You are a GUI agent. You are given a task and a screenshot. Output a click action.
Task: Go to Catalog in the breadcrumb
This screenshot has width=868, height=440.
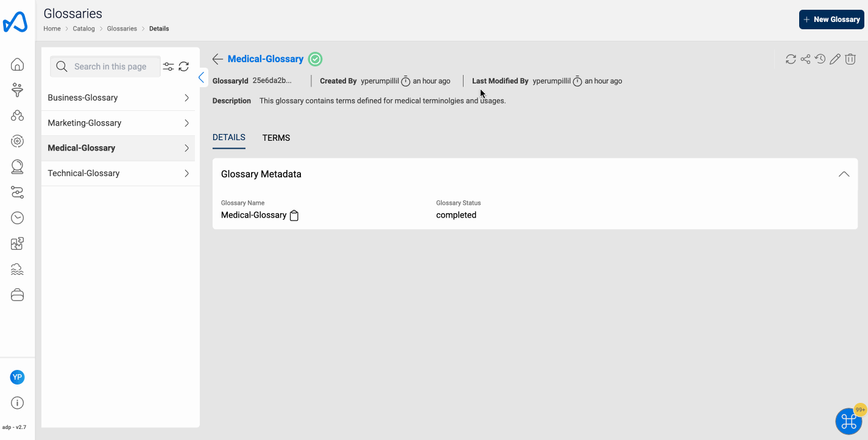83,29
